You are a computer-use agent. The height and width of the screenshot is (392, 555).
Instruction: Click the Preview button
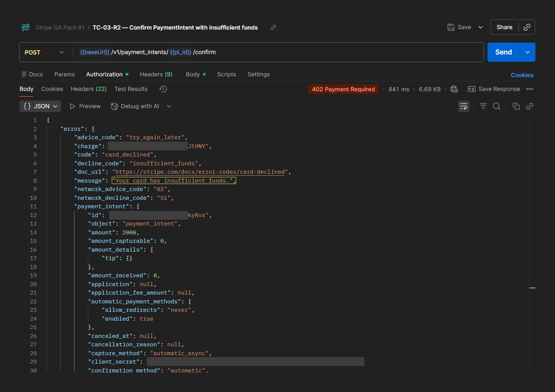coord(85,106)
